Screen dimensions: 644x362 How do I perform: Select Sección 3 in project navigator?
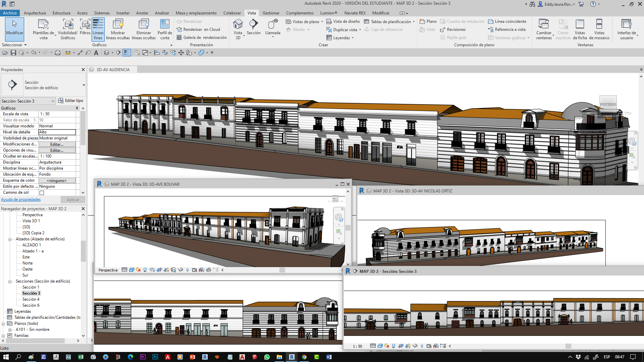pyautogui.click(x=32, y=293)
